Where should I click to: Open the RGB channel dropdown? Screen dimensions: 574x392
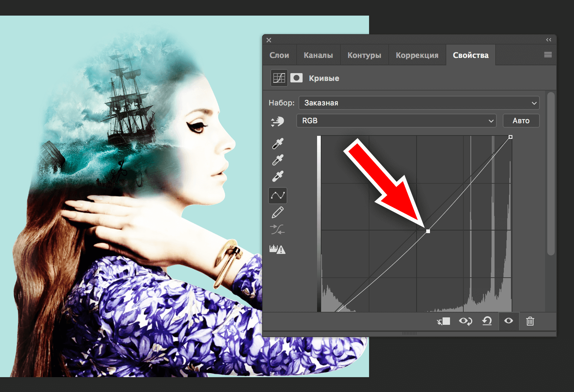tap(396, 121)
